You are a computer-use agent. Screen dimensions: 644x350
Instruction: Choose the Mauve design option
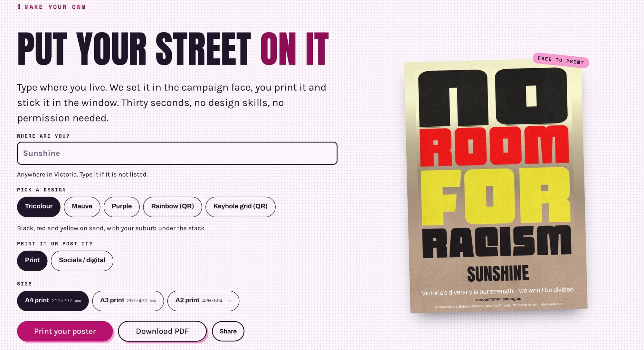click(x=82, y=207)
